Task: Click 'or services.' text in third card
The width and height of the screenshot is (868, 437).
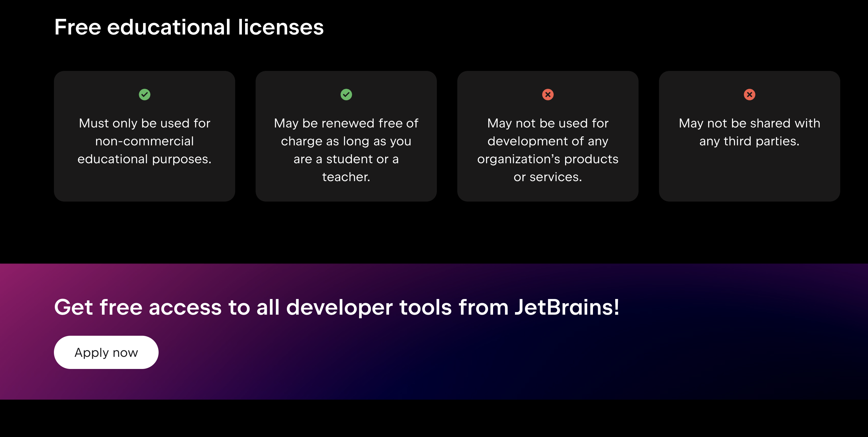Action: (548, 177)
